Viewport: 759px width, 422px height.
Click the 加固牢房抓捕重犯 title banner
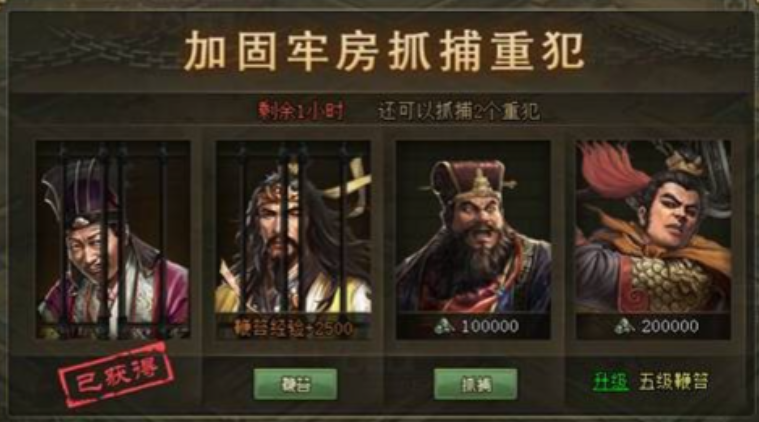tap(383, 51)
